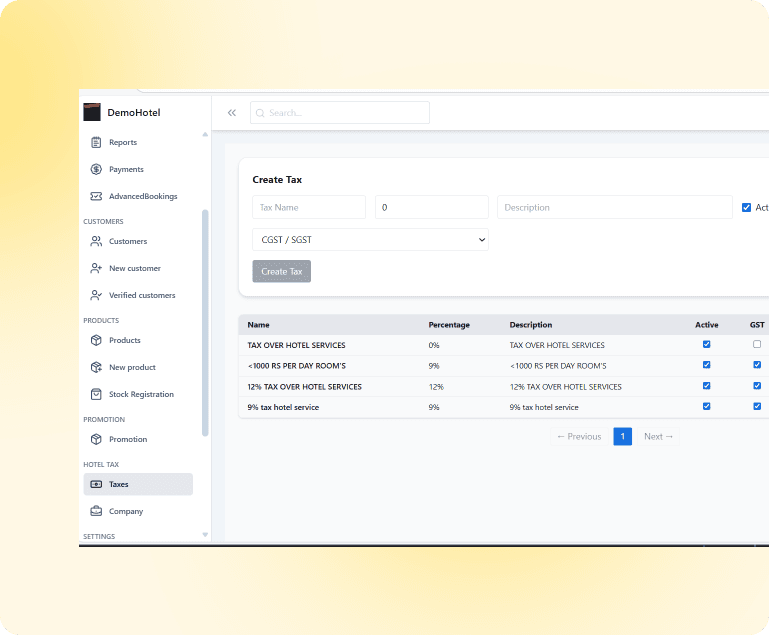Click the DemoHotel title text
This screenshot has height=635, width=769.
pyautogui.click(x=134, y=113)
